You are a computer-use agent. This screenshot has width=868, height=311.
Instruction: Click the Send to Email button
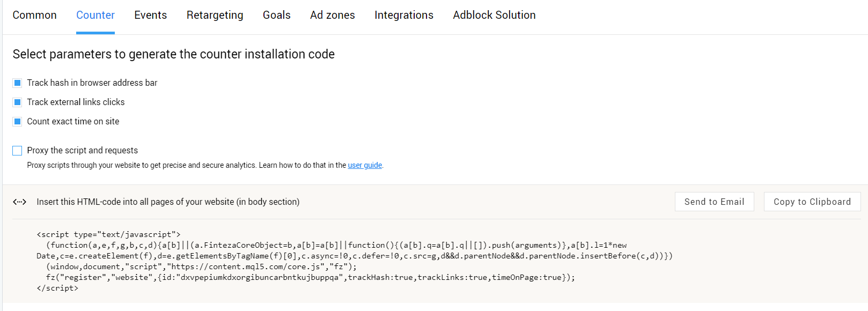click(714, 202)
